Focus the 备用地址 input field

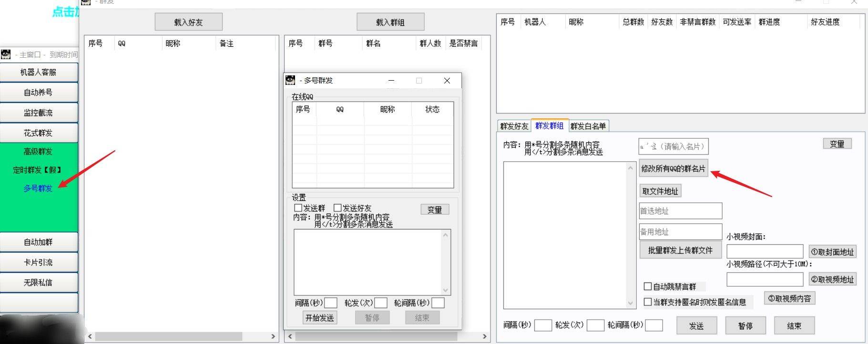pos(681,232)
